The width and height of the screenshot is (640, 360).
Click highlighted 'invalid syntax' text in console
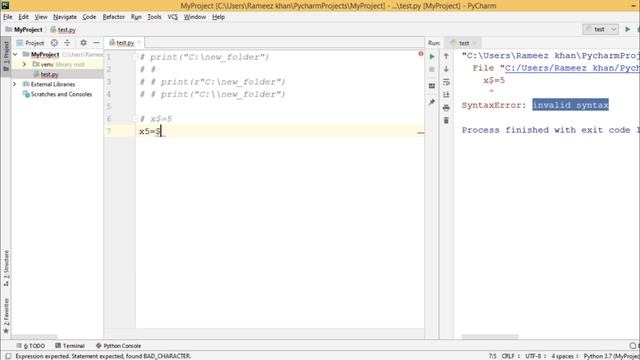[x=570, y=105]
